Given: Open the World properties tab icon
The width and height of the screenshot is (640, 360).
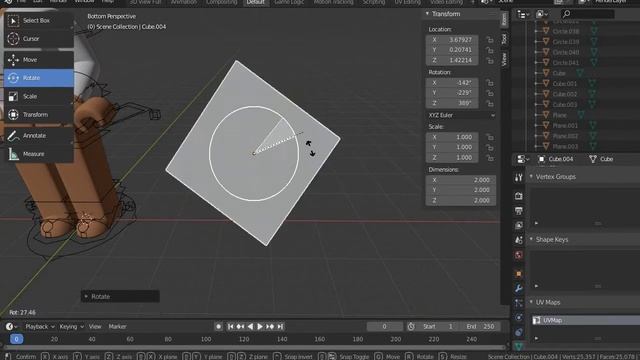Looking at the screenshot, I should click(518, 255).
